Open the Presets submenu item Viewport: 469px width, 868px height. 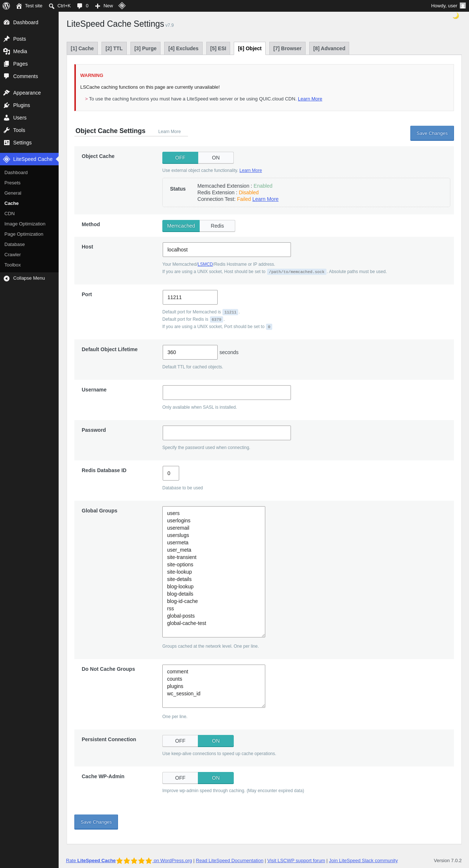[29, 183]
